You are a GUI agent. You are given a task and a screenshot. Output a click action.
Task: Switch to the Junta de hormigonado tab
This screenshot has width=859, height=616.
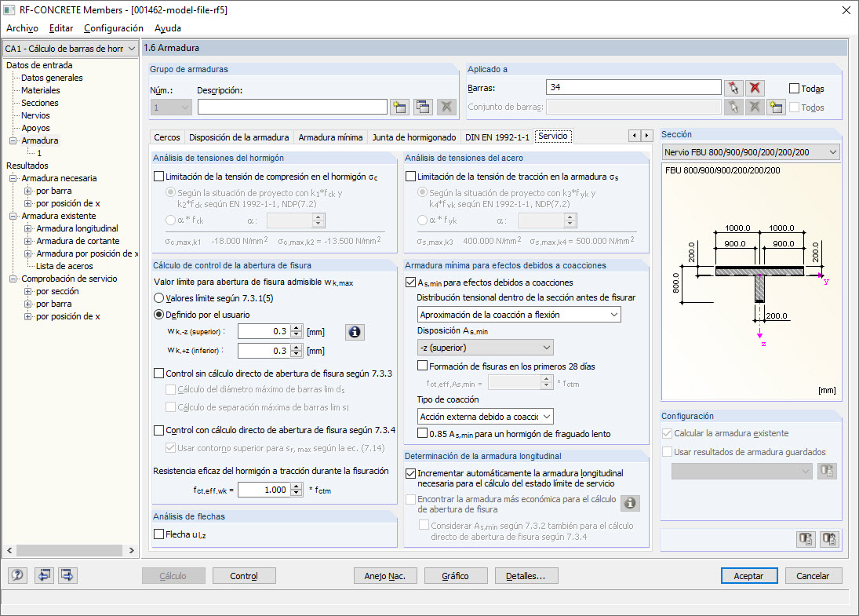point(414,137)
